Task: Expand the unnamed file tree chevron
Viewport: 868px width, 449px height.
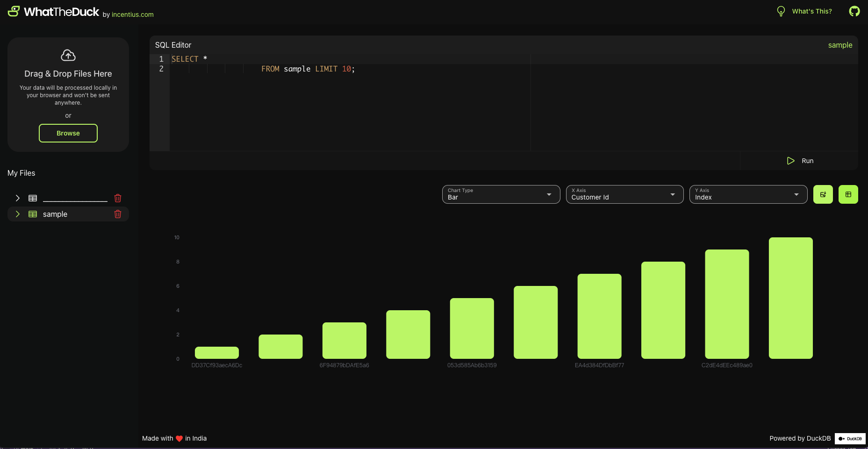Action: point(18,198)
